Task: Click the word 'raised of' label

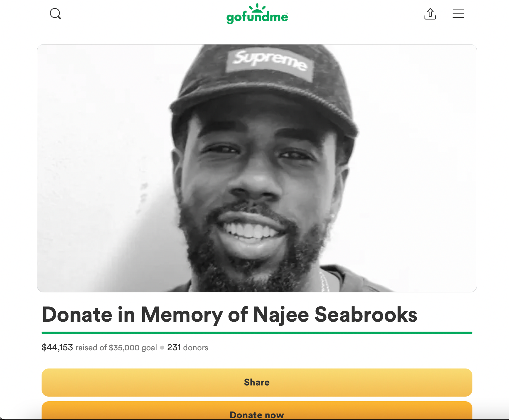Action: (x=91, y=348)
